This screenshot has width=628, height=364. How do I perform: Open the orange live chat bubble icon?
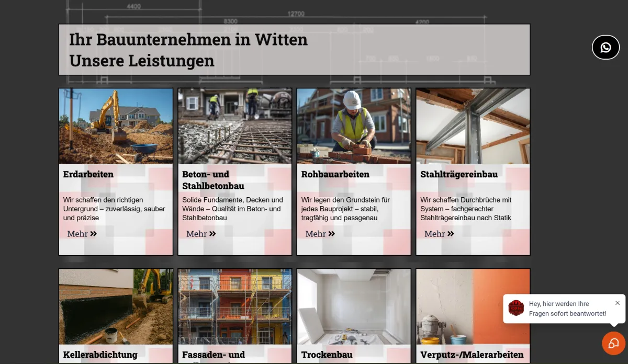coord(613,344)
